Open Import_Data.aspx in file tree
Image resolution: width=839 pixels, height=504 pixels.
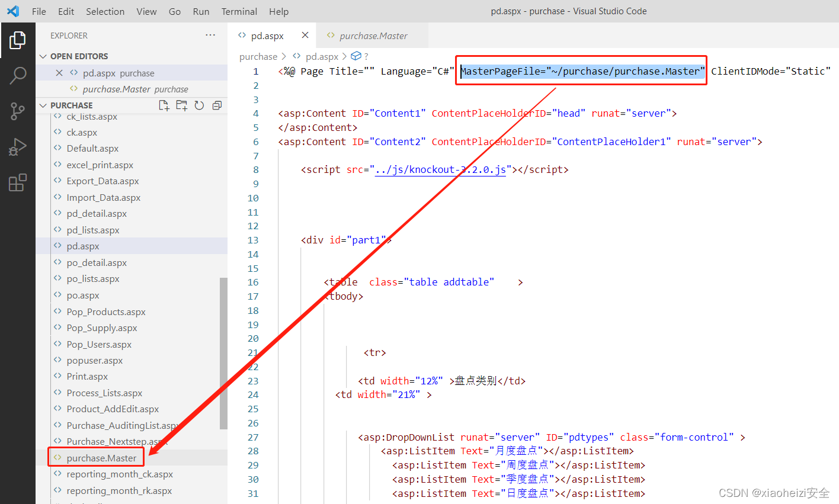[x=104, y=198]
